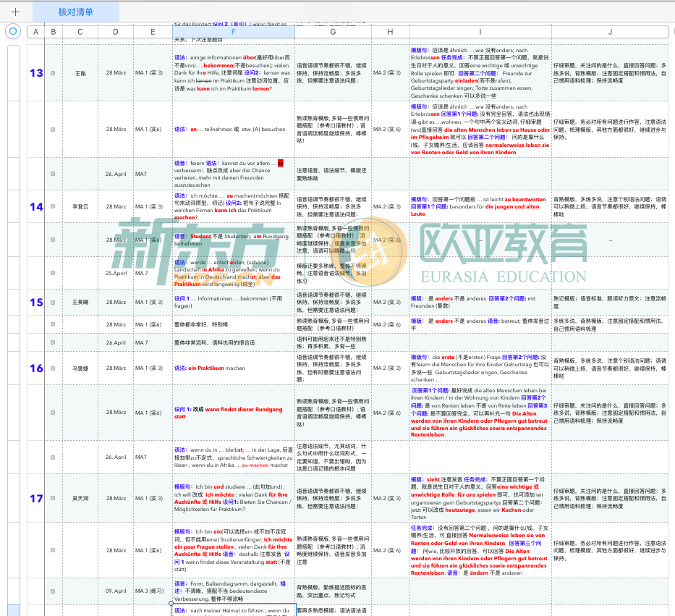Select column J header

[x=610, y=32]
